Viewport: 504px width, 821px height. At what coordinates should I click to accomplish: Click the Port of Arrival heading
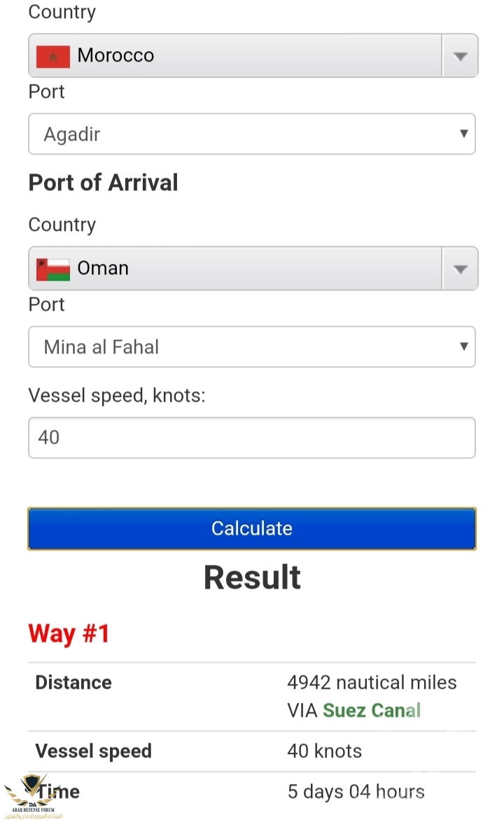pos(103,183)
